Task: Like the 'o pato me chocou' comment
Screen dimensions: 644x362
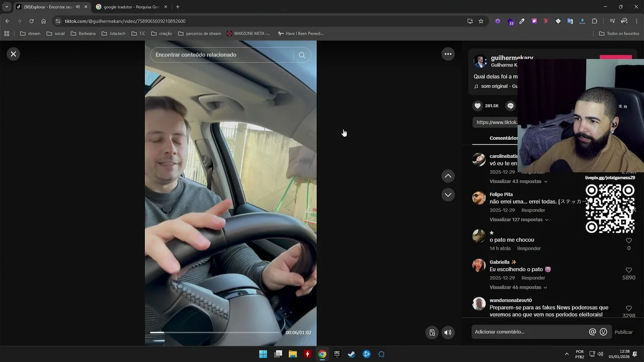Action: tap(628, 240)
